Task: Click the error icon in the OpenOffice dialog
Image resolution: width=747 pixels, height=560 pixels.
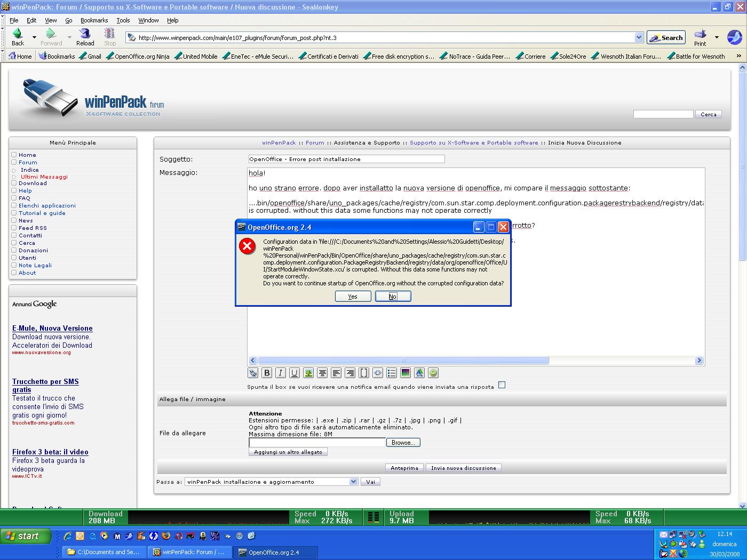Action: pyautogui.click(x=247, y=246)
